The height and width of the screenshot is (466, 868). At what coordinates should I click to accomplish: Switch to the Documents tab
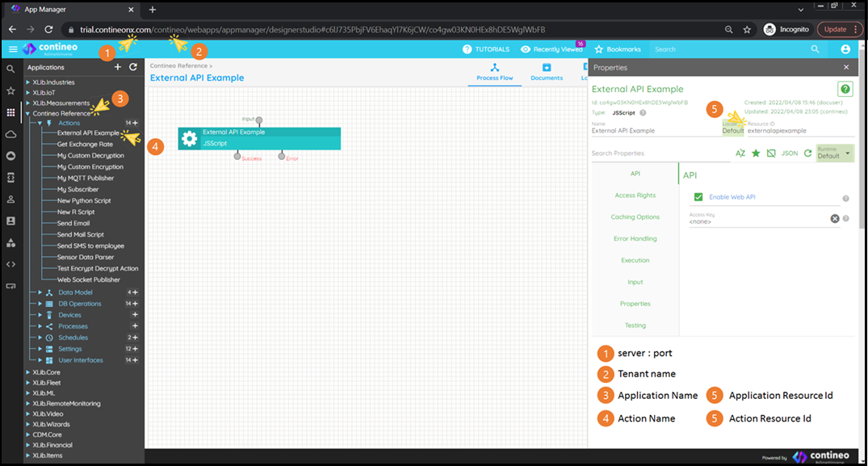pos(547,72)
